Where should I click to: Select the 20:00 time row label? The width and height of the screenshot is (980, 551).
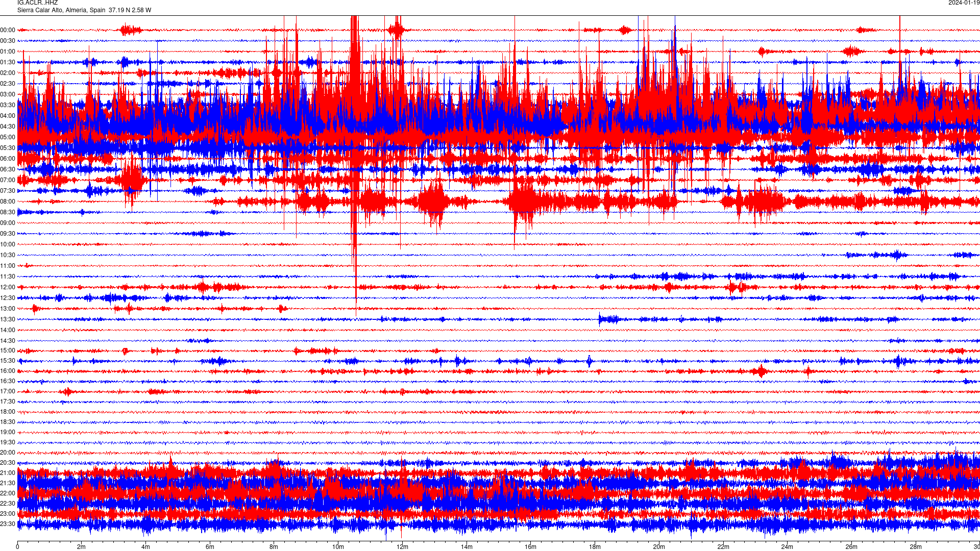click(x=8, y=453)
